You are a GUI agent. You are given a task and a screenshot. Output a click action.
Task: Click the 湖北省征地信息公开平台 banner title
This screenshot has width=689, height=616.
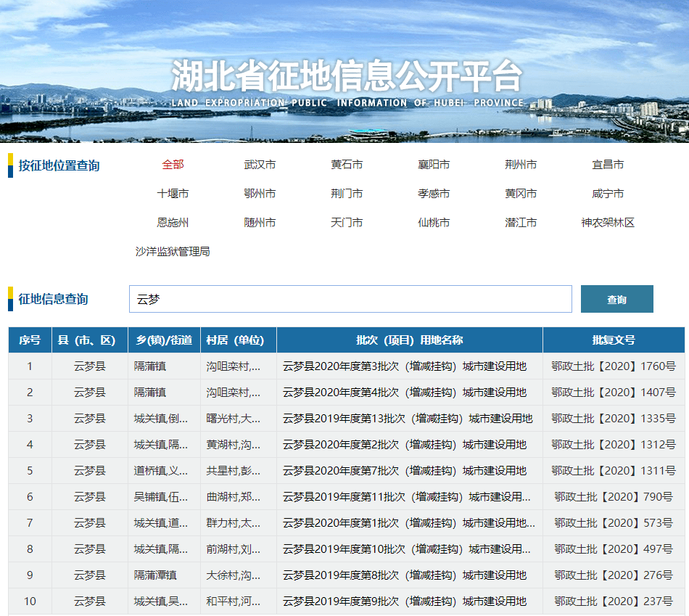click(347, 75)
